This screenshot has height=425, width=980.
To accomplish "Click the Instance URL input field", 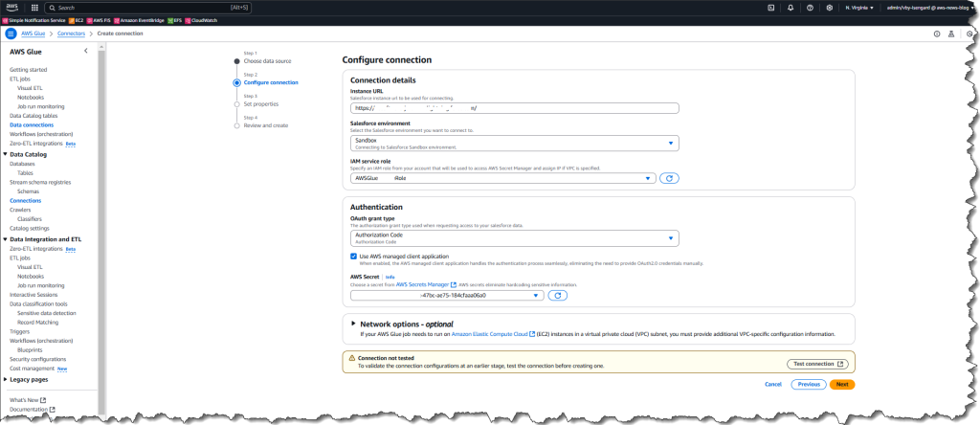I will pyautogui.click(x=514, y=108).
